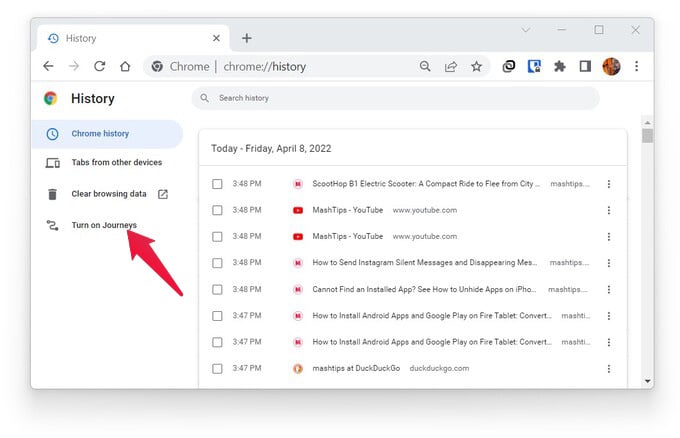680x438 pixels.
Task: Check the Instagram Silent Messages entry
Action: tap(217, 263)
